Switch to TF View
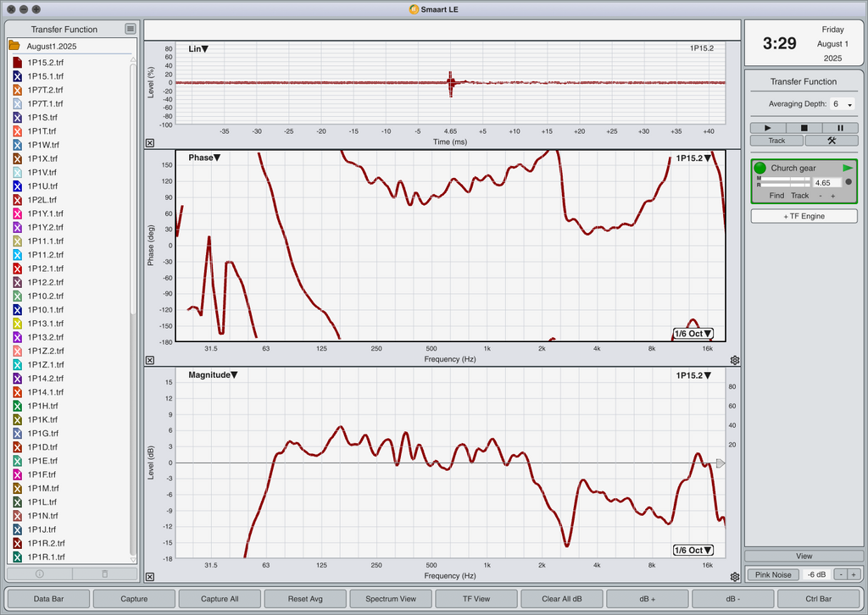 click(476, 598)
